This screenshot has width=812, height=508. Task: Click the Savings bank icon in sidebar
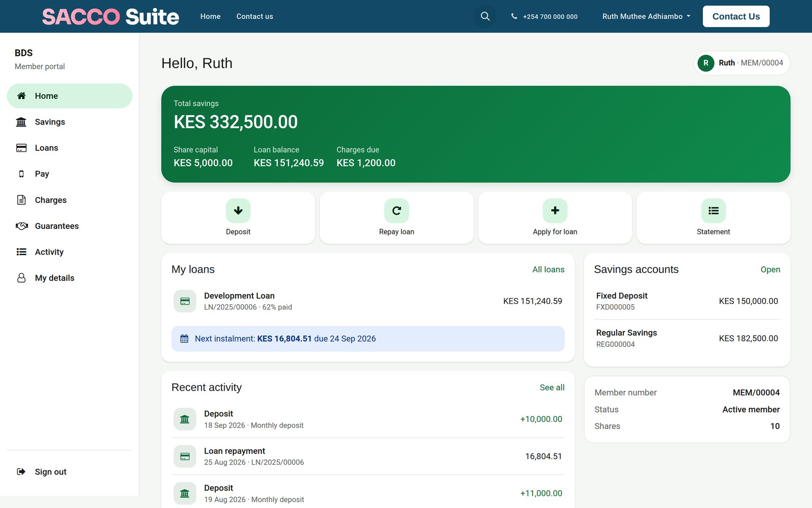(x=21, y=122)
